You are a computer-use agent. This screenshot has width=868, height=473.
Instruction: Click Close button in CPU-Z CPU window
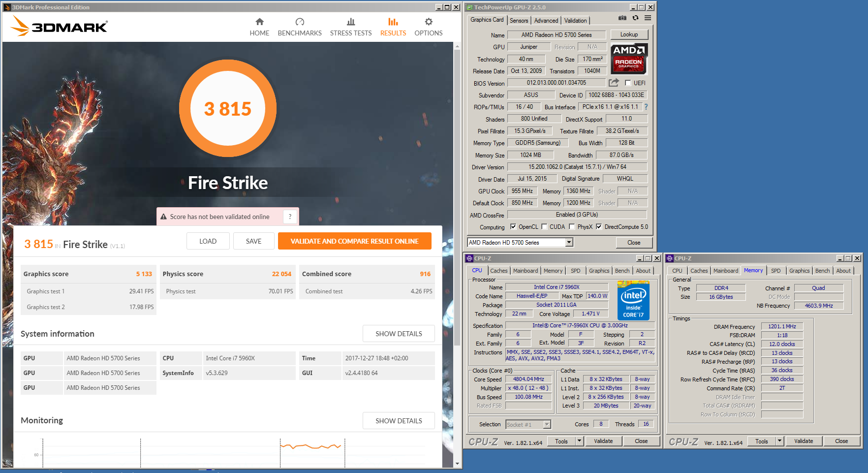pos(641,441)
